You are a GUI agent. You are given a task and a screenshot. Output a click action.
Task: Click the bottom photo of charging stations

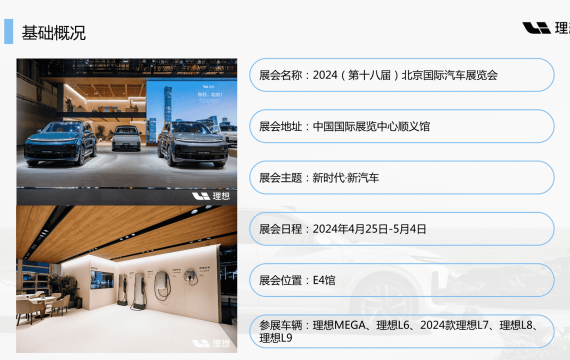(127, 279)
